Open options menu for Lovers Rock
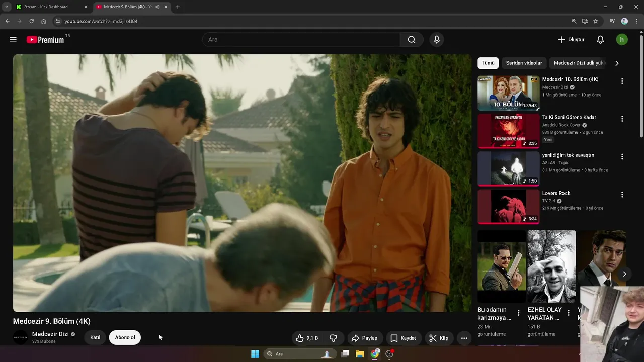 click(622, 195)
